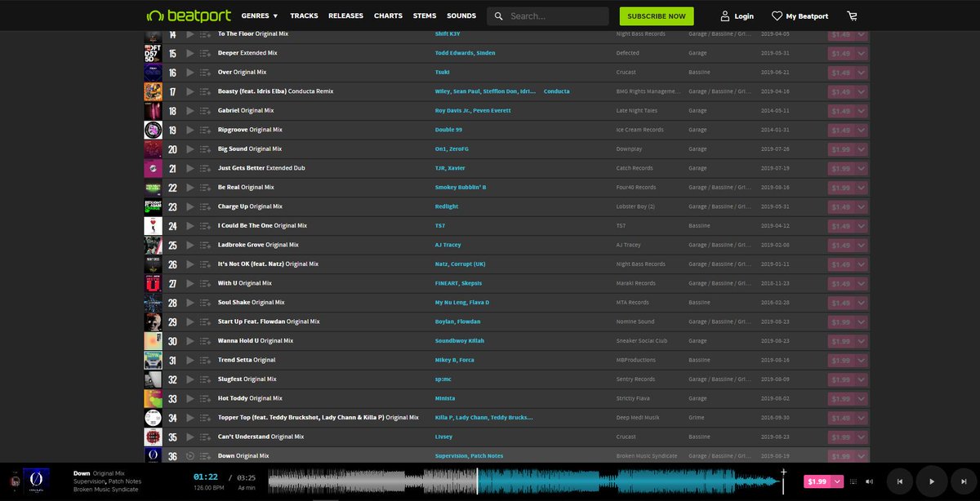The height and width of the screenshot is (501, 980).
Task: Expand price options for Wanna Hold U
Action: [862, 341]
